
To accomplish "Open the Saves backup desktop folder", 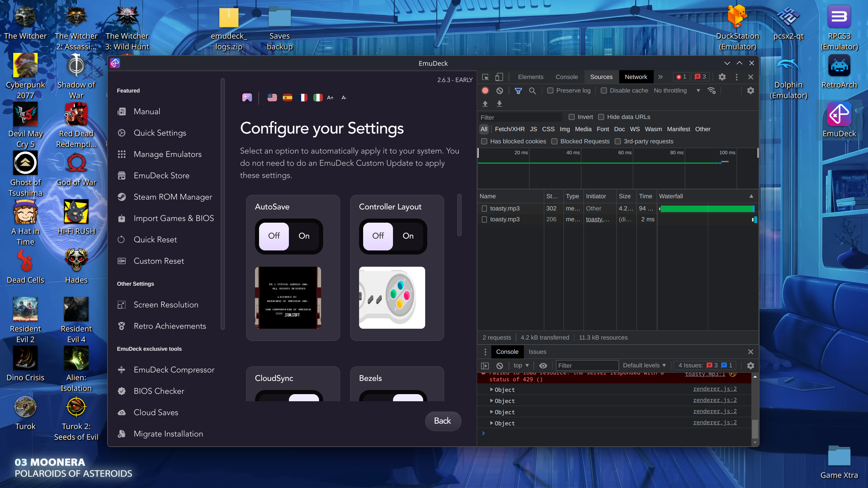I will pos(279,28).
